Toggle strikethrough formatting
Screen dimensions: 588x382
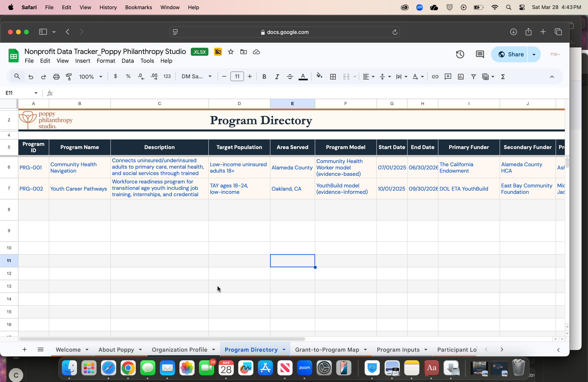tap(290, 77)
